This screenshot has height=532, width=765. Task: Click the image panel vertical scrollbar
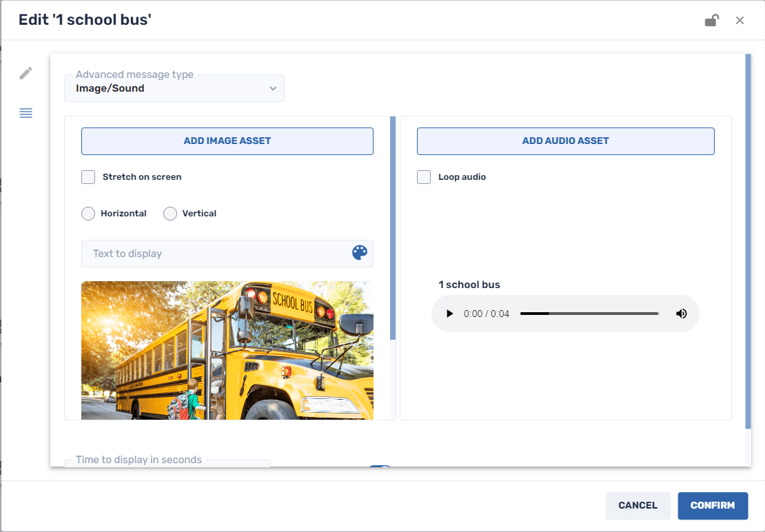pyautogui.click(x=393, y=227)
